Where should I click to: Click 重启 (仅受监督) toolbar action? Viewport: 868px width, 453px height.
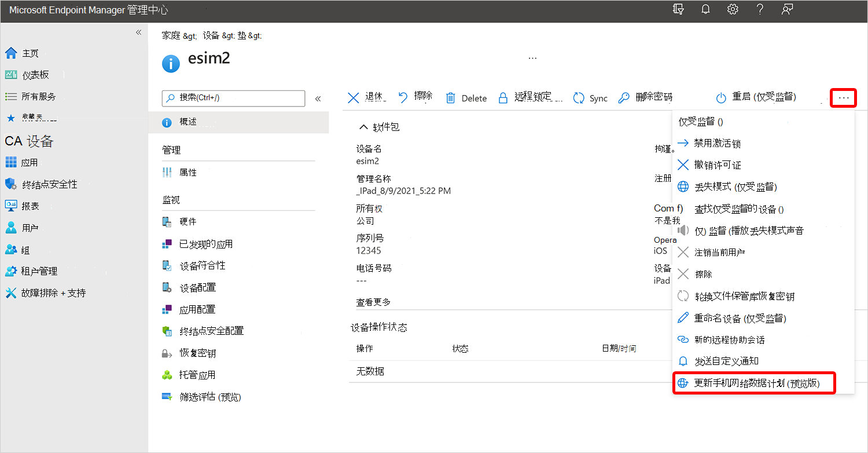click(x=756, y=98)
